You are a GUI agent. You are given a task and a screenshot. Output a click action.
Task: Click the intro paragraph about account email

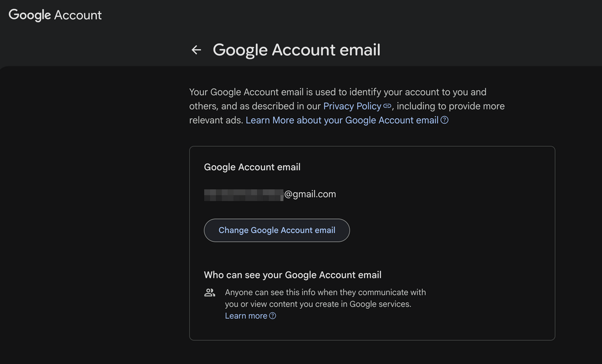[x=347, y=106]
